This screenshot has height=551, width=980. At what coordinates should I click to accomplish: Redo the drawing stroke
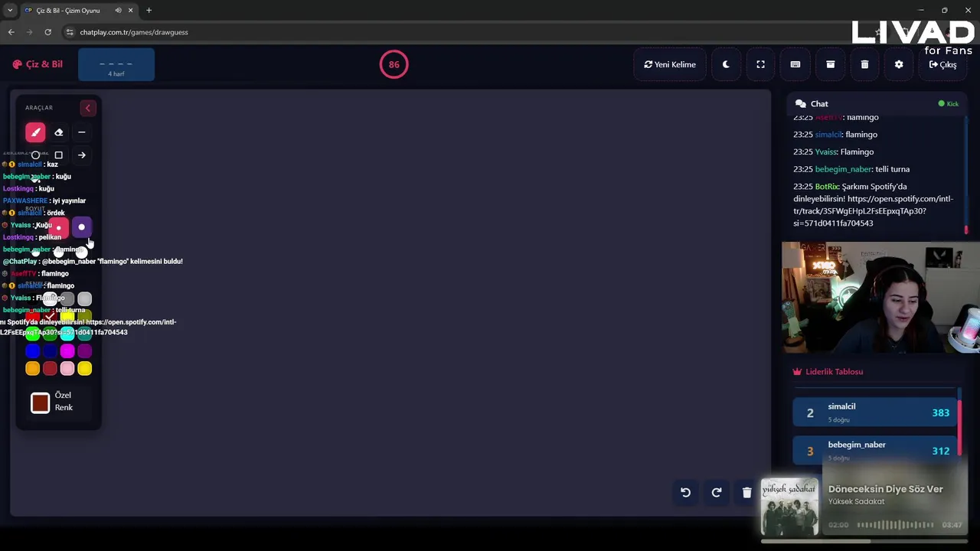pos(717,493)
